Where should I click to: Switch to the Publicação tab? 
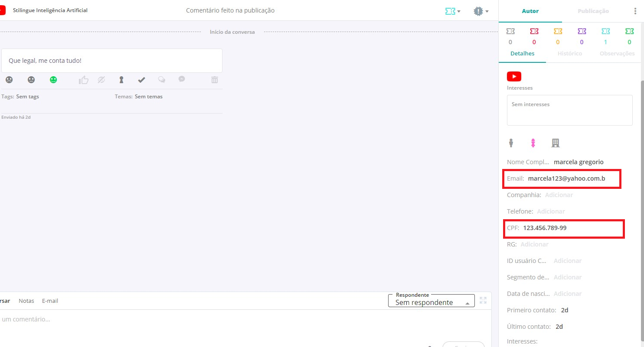click(x=593, y=11)
